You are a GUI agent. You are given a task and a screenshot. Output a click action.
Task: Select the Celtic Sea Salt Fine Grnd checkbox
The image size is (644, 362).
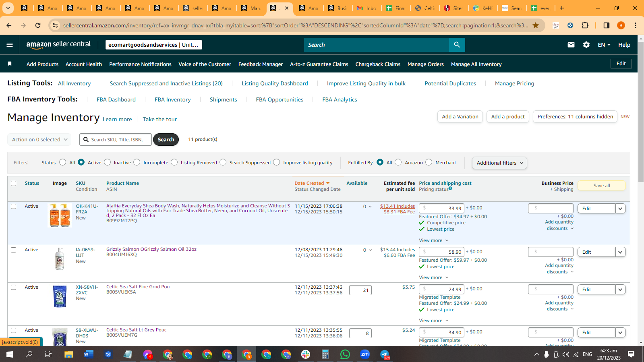tap(14, 287)
